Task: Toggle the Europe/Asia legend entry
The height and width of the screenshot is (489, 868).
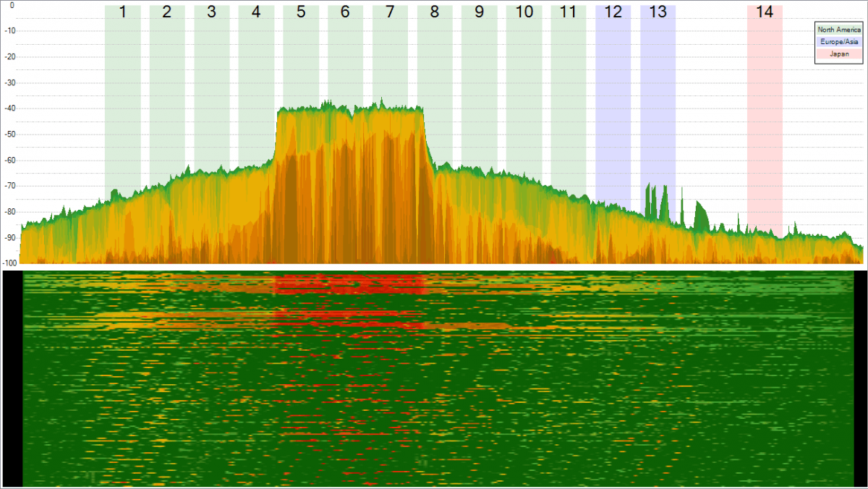Action: [x=838, y=42]
